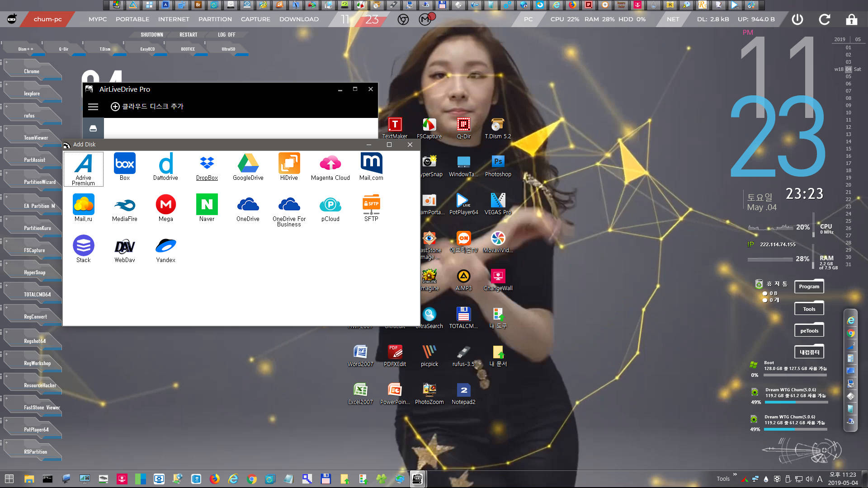The height and width of the screenshot is (488, 868).
Task: Open Windows Start button in taskbar
Action: pyautogui.click(x=9, y=479)
